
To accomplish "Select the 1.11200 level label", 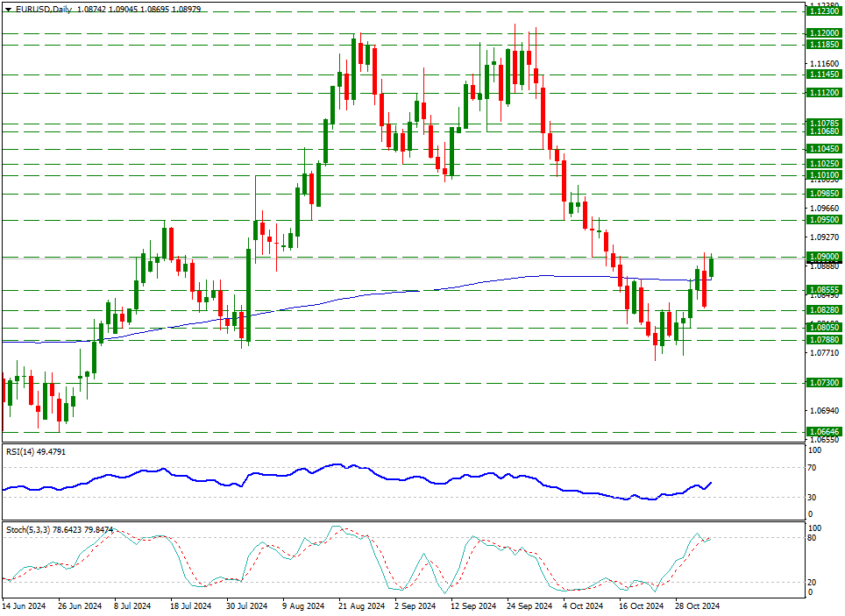I will [x=825, y=93].
